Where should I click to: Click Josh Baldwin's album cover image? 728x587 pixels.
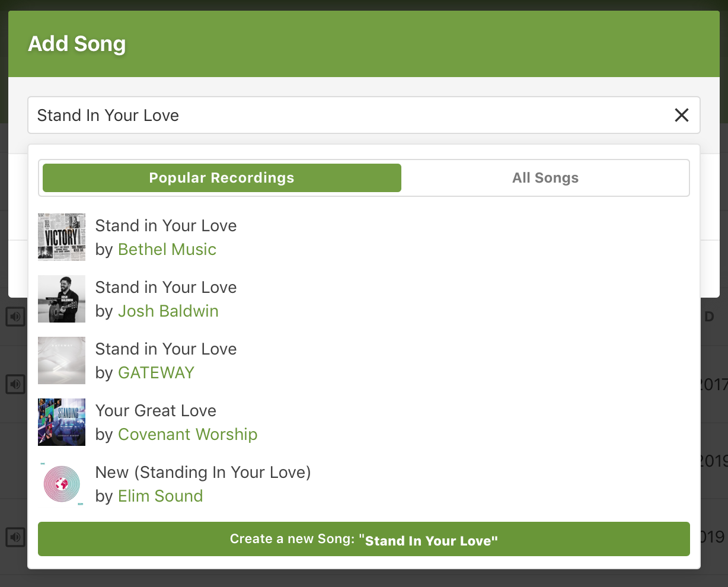click(x=62, y=299)
